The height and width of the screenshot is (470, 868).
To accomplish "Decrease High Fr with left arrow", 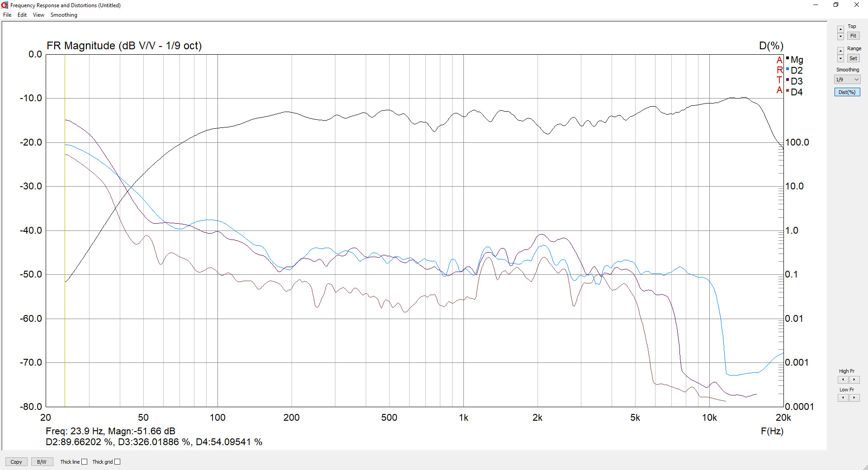I will pyautogui.click(x=843, y=380).
